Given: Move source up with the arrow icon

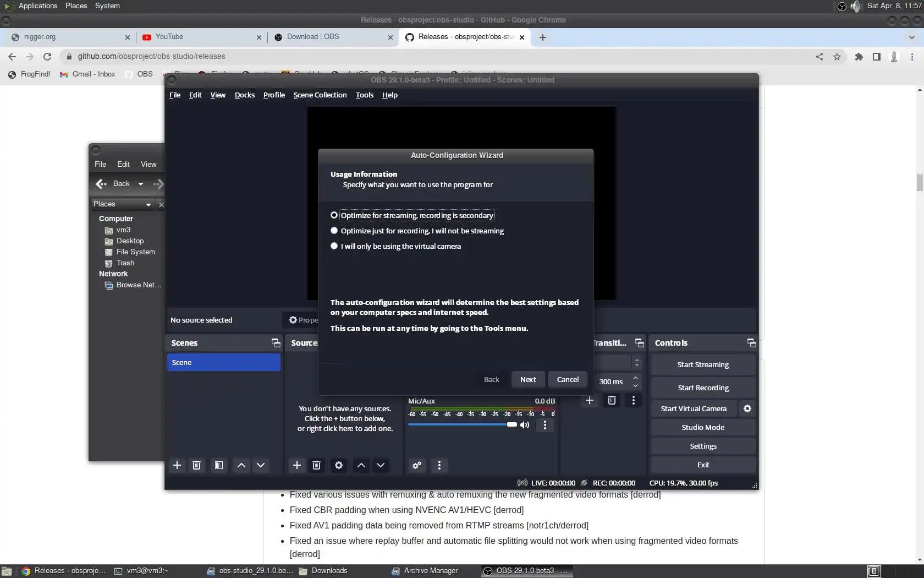Looking at the screenshot, I should point(361,465).
